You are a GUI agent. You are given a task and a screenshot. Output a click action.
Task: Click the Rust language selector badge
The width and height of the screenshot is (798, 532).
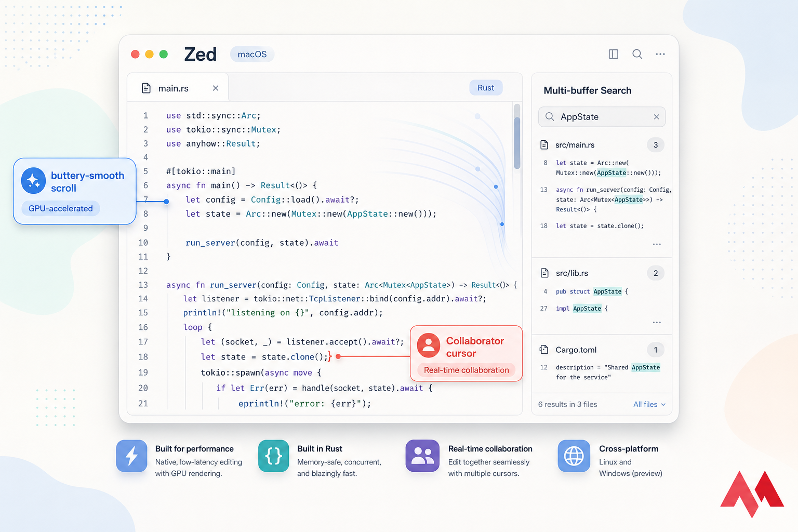point(486,88)
